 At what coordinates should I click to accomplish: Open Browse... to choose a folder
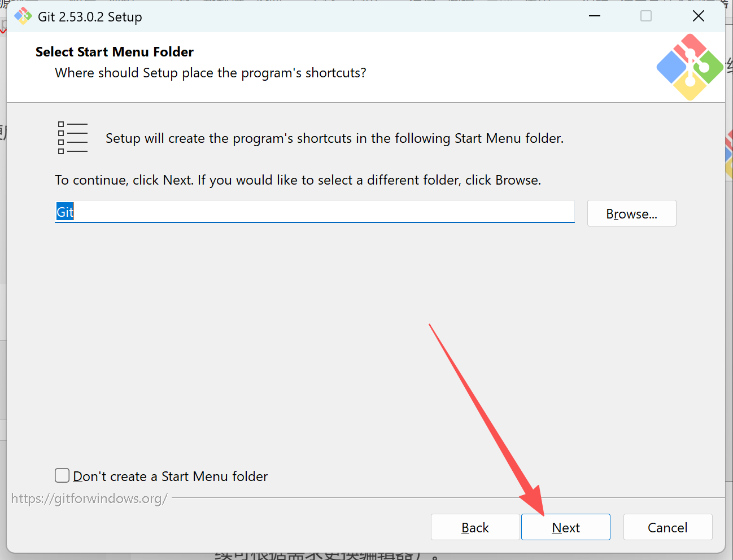pyautogui.click(x=631, y=213)
